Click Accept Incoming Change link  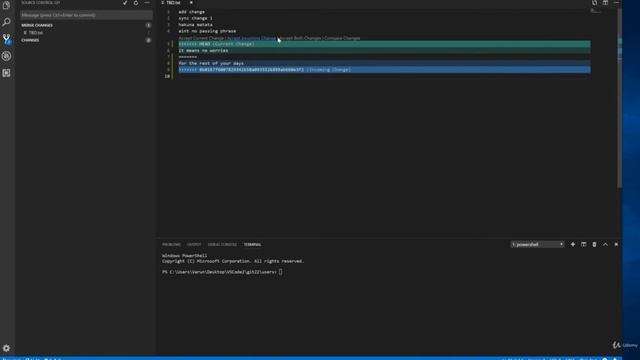click(251, 38)
